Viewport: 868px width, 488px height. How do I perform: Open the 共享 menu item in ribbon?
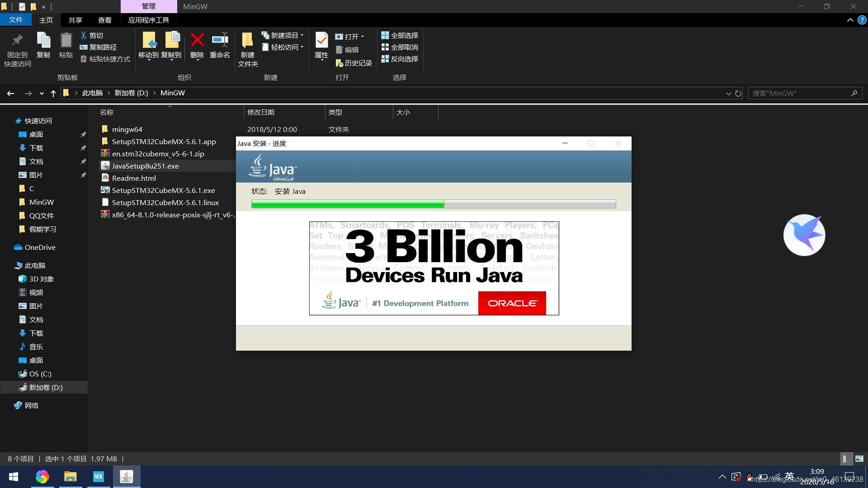(75, 20)
